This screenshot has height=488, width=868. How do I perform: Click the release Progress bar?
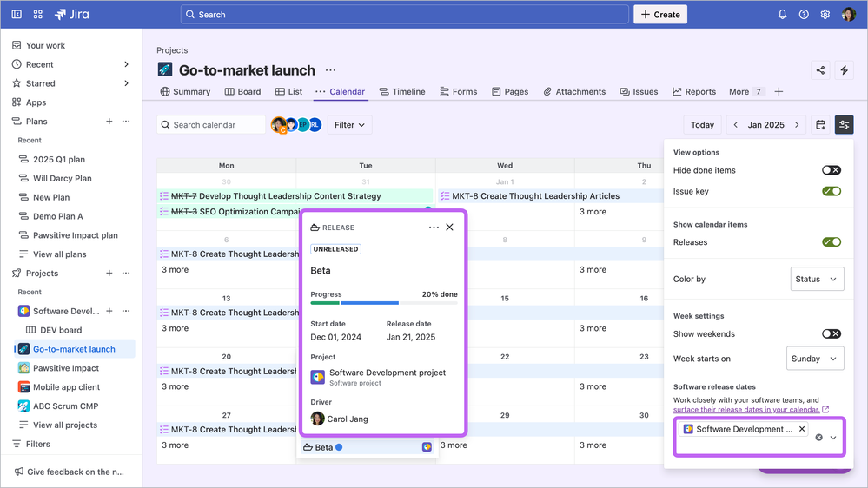[384, 303]
